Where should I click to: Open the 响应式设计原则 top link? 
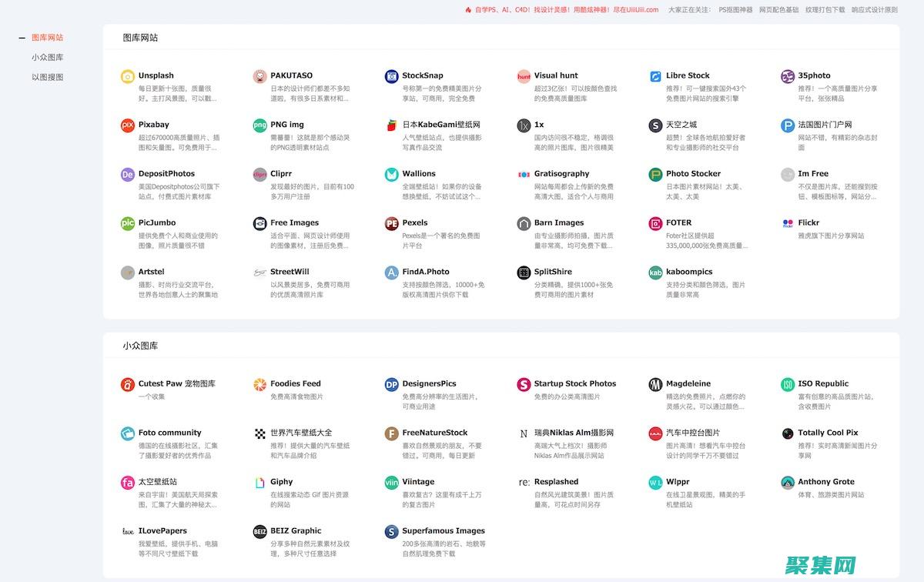[x=874, y=10]
